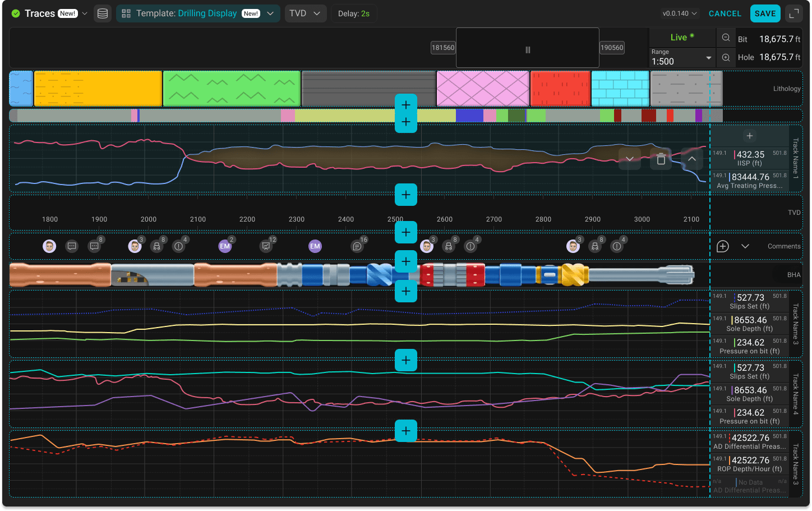Add a new comment with circled plus
This screenshot has width=812, height=511.
(x=723, y=246)
